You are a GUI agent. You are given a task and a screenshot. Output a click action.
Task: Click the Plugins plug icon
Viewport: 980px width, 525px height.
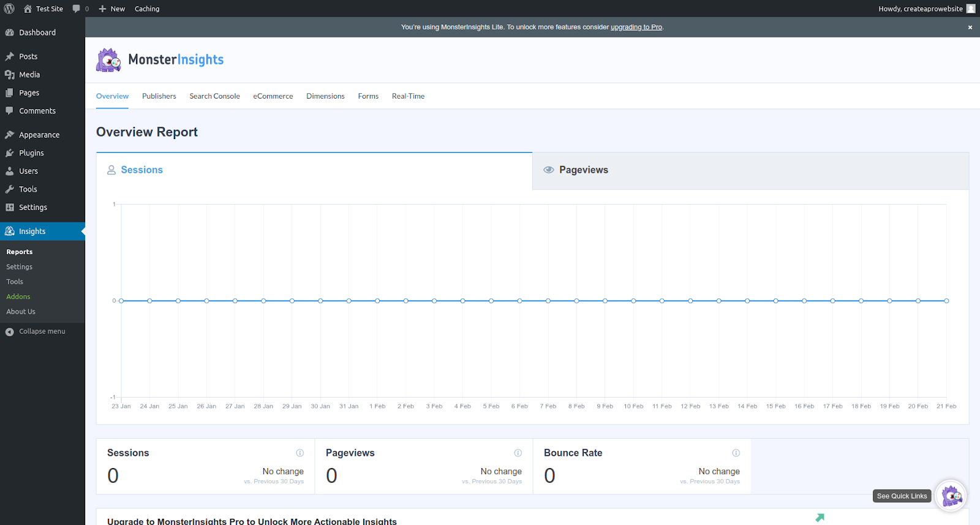pos(10,153)
